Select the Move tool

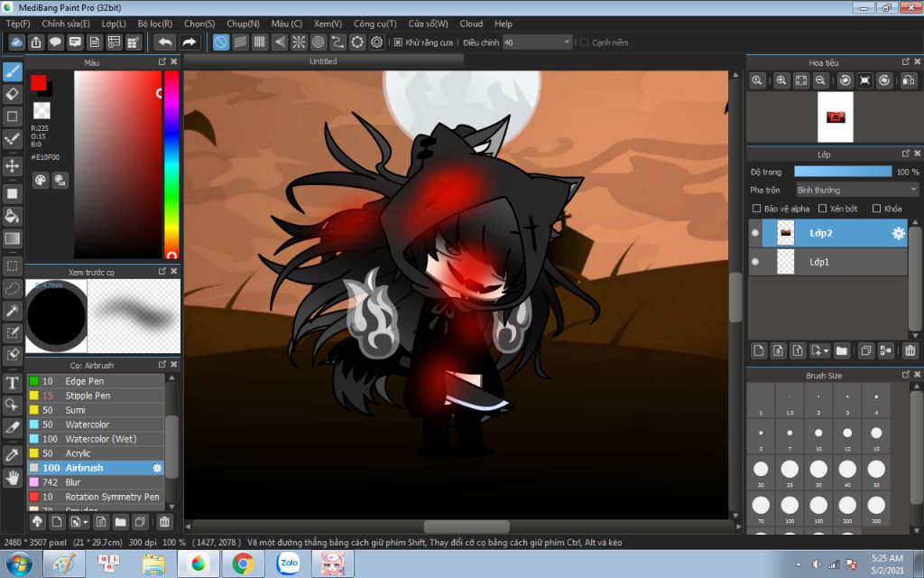(x=13, y=166)
